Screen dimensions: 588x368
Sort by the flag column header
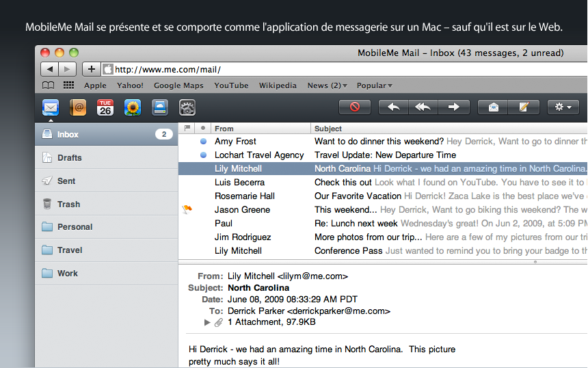187,129
